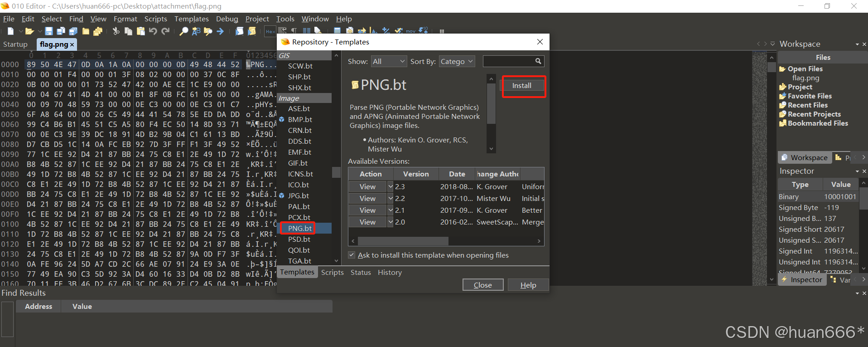Click the Undo arrow icon
The width and height of the screenshot is (868, 347).
click(153, 31)
